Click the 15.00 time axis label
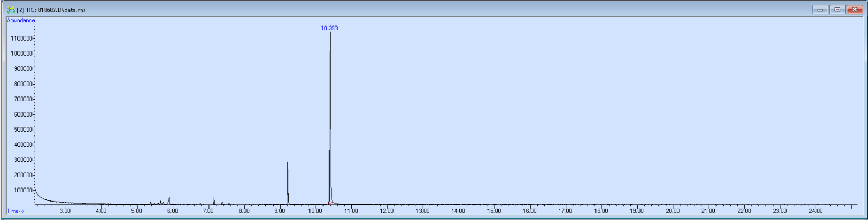The image size is (868, 220). click(x=495, y=211)
